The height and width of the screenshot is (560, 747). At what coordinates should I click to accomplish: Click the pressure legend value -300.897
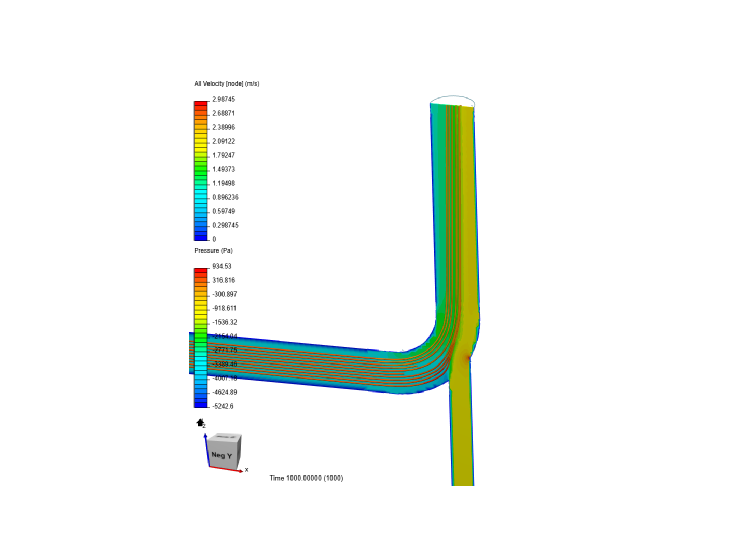[x=225, y=294]
